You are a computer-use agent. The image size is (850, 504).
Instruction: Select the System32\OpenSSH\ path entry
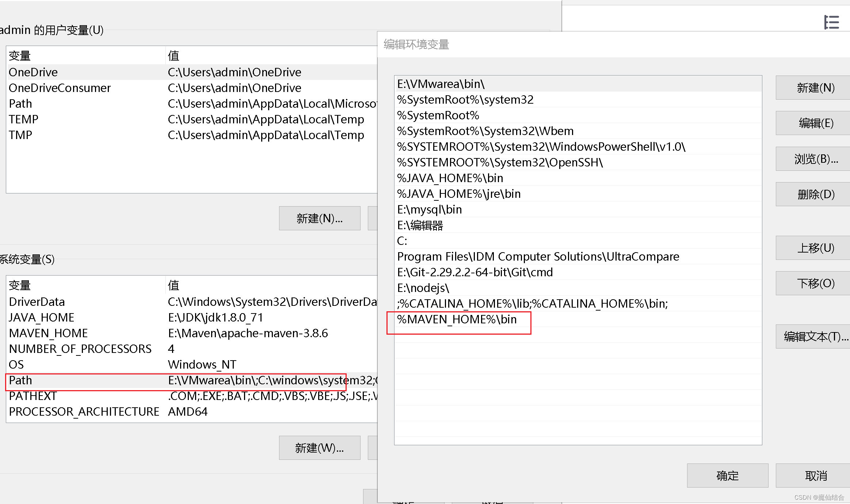(578, 162)
